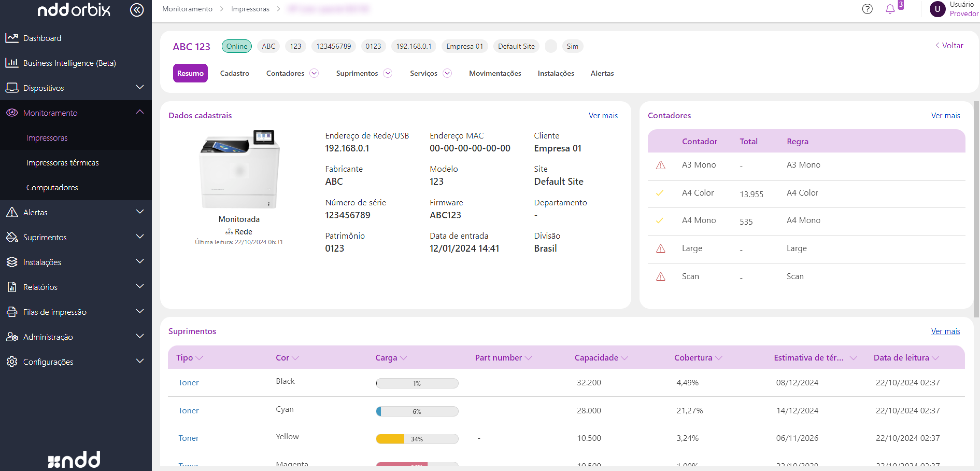Click the Relatórios document icon
980x471 pixels.
(12, 287)
